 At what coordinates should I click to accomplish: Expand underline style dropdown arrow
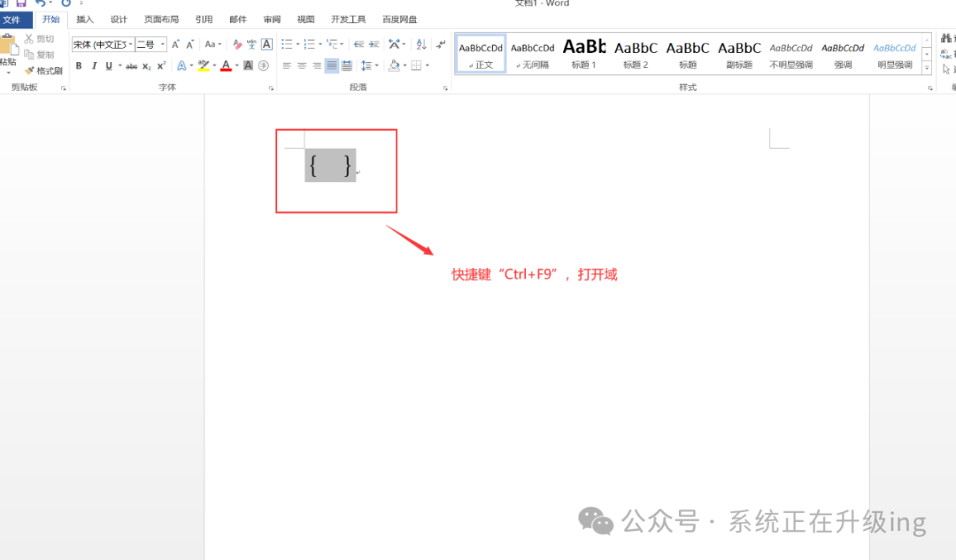click(120, 65)
